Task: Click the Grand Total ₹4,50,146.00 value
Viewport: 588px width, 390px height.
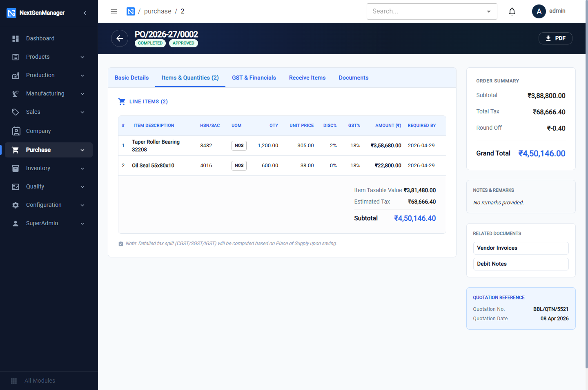Action: (542, 153)
